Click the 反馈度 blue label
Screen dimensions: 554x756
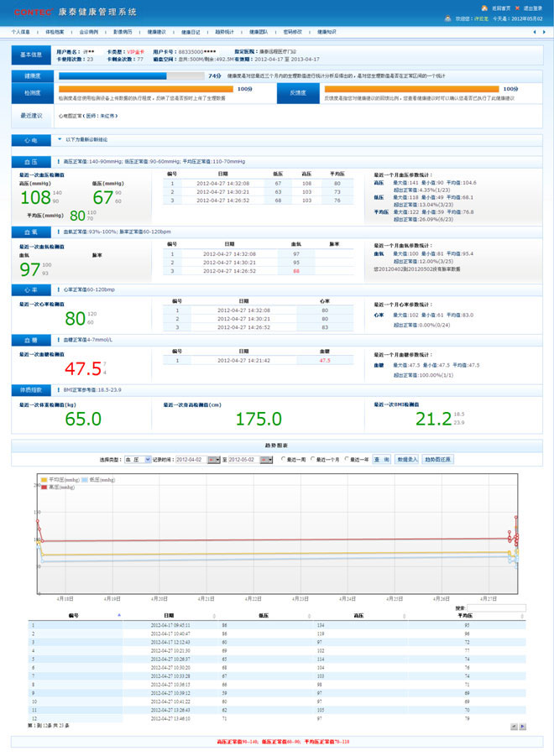click(298, 92)
